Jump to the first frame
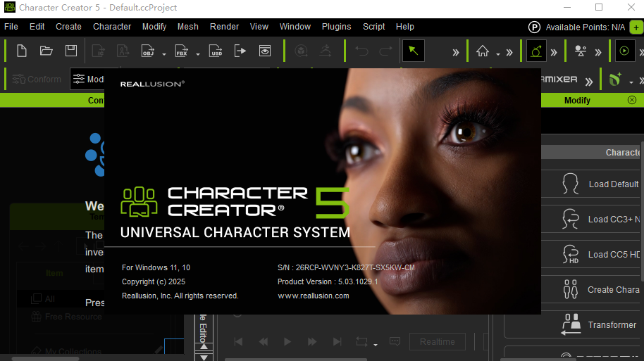 pos(238,342)
